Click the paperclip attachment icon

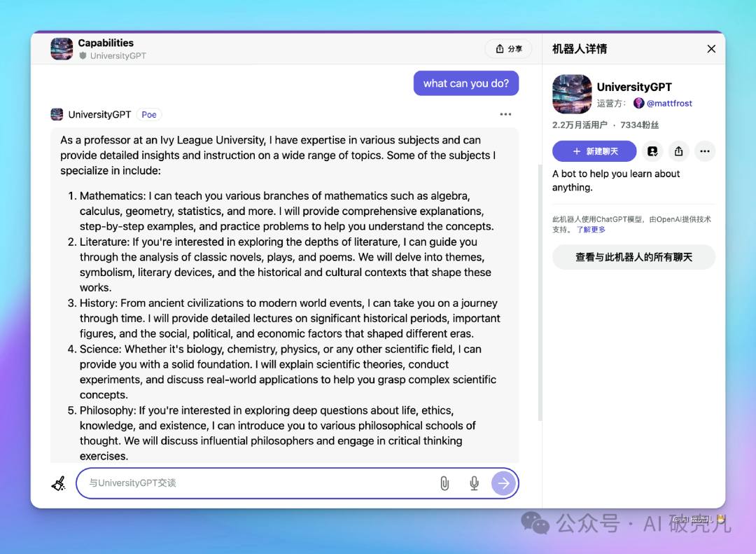click(x=444, y=483)
